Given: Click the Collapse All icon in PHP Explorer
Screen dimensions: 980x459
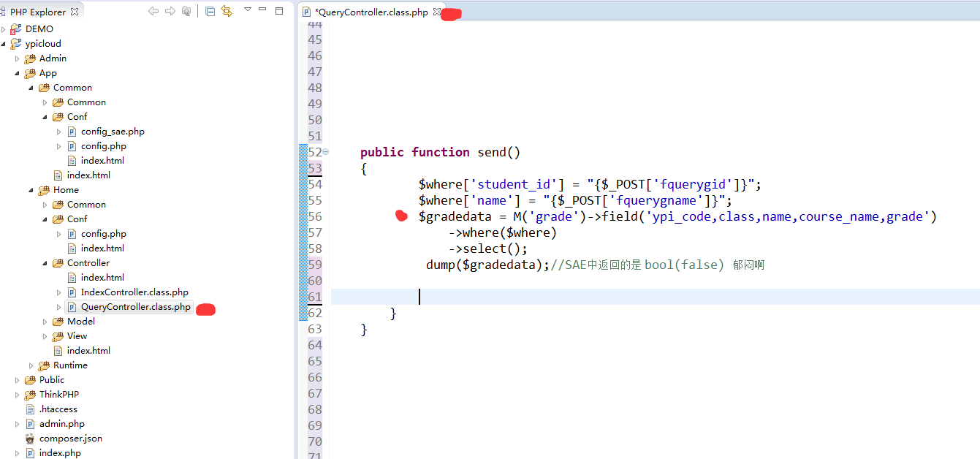Looking at the screenshot, I should pyautogui.click(x=210, y=11).
